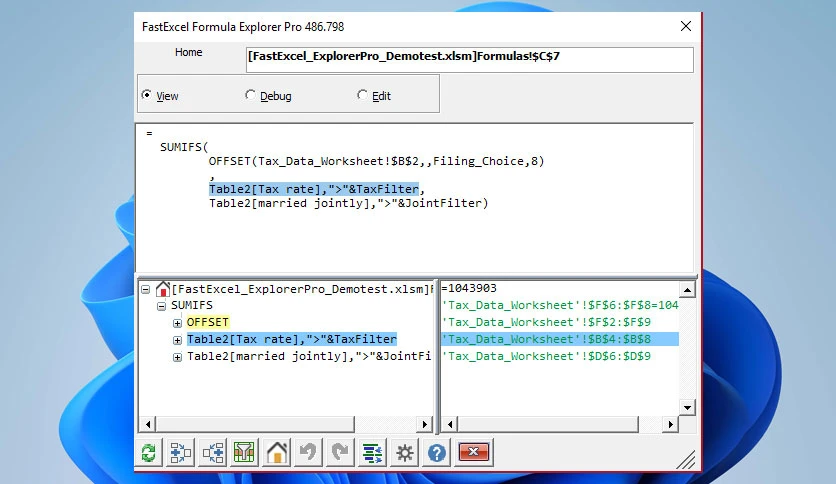
Task: Select the Debug radio button
Action: [250, 95]
